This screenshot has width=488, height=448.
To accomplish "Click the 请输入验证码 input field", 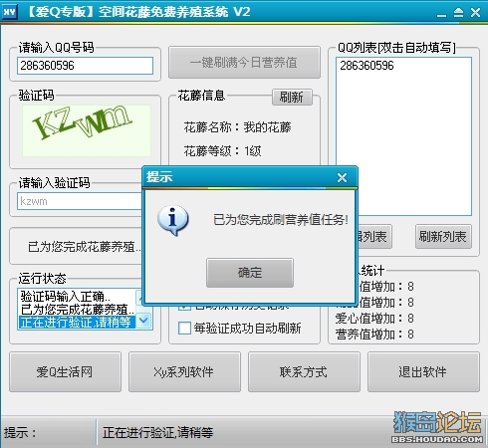I will 80,201.
